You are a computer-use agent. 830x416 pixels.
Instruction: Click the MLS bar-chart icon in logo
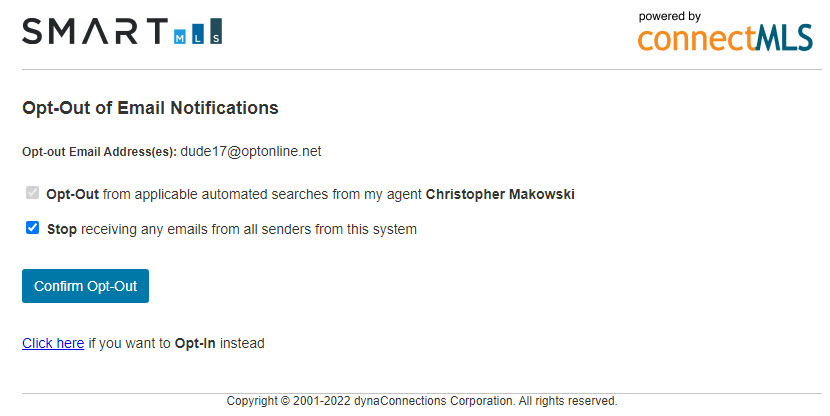tap(198, 31)
